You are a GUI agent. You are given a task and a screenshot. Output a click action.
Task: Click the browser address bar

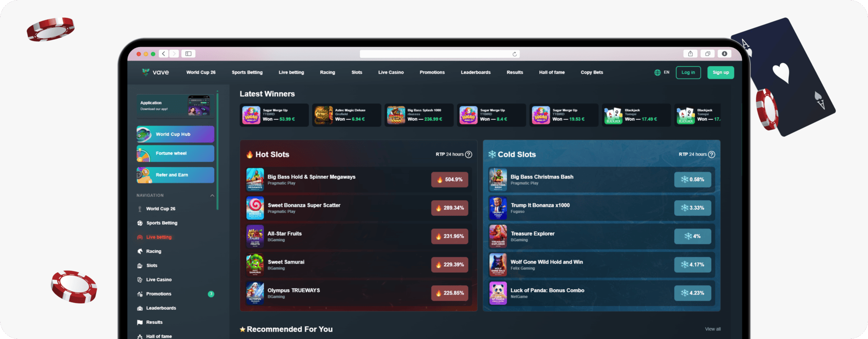coord(440,54)
